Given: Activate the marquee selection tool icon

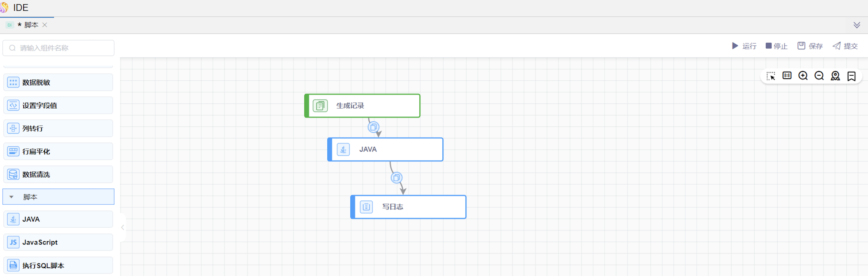Looking at the screenshot, I should [x=771, y=76].
